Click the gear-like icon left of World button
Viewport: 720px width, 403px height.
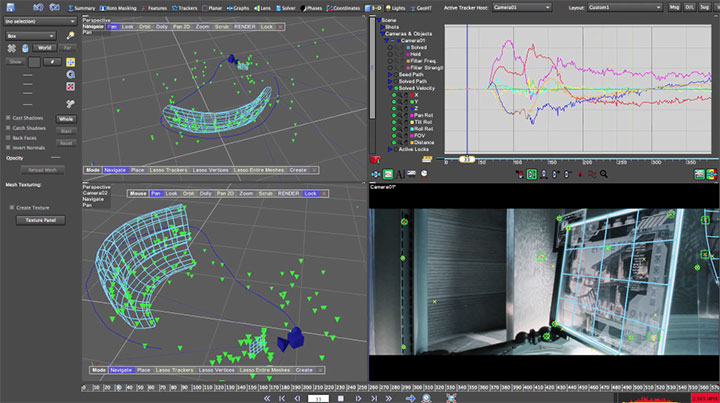click(11, 48)
